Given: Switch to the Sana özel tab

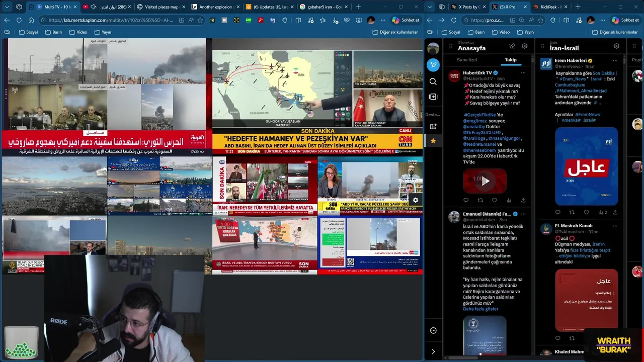Looking at the screenshot, I should pos(466,60).
